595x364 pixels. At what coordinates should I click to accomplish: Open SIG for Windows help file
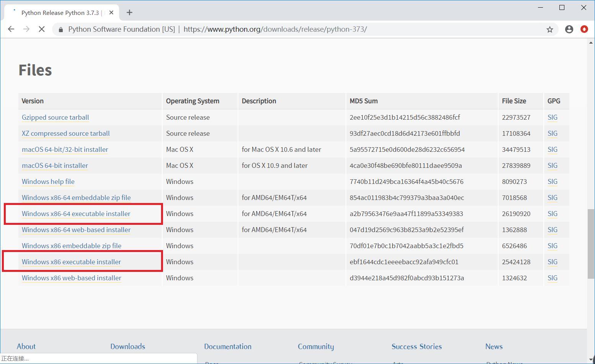553,182
